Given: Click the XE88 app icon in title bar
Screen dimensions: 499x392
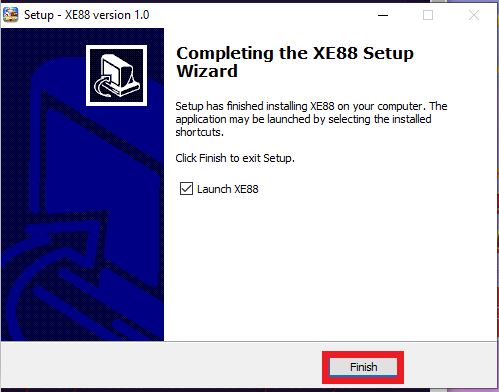Looking at the screenshot, I should [x=10, y=15].
